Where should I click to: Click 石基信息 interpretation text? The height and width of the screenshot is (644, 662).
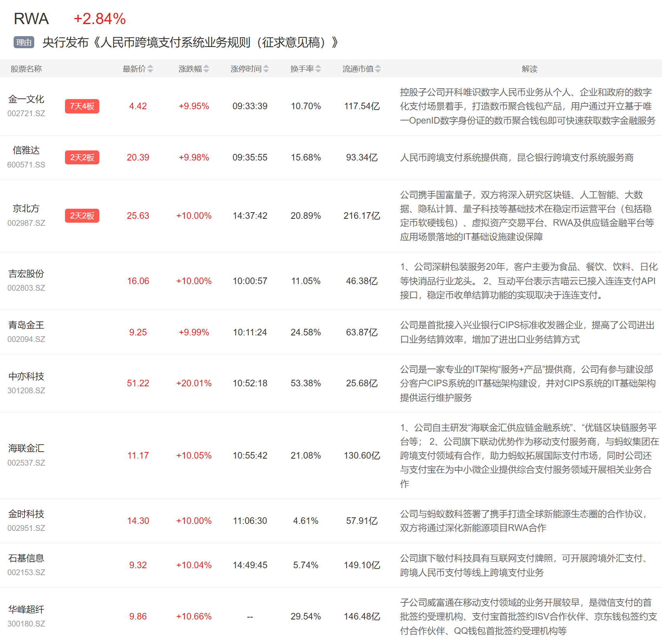point(525,565)
